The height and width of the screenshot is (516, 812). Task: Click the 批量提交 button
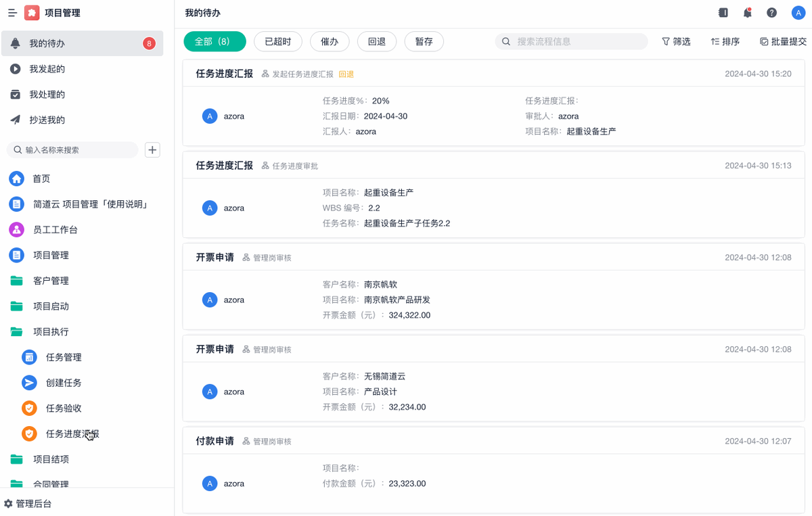[x=783, y=41]
